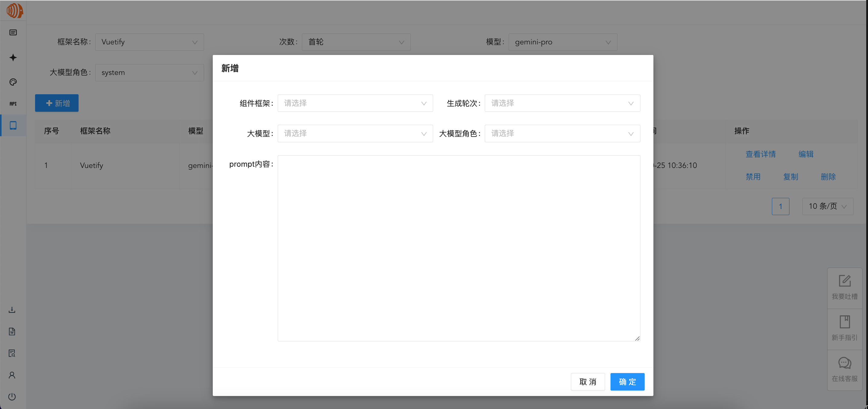The image size is (868, 409).
Task: Click the power icon at sidebar bottom
Action: (x=12, y=396)
